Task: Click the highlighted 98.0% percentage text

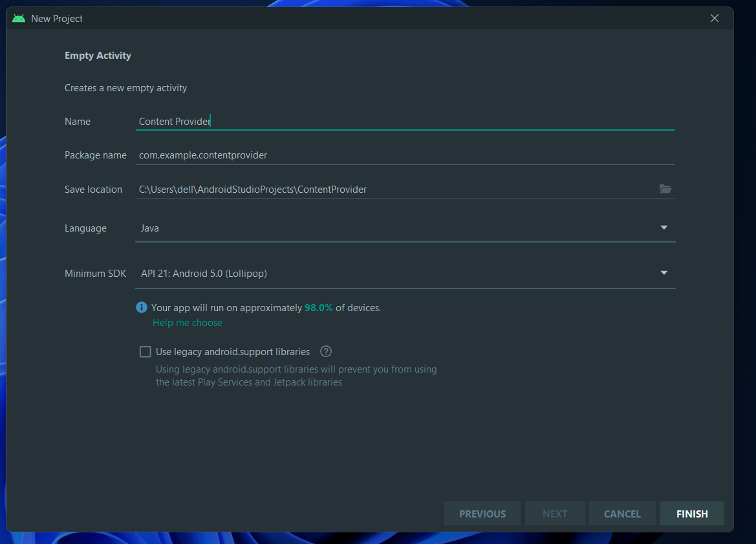Action: point(318,307)
